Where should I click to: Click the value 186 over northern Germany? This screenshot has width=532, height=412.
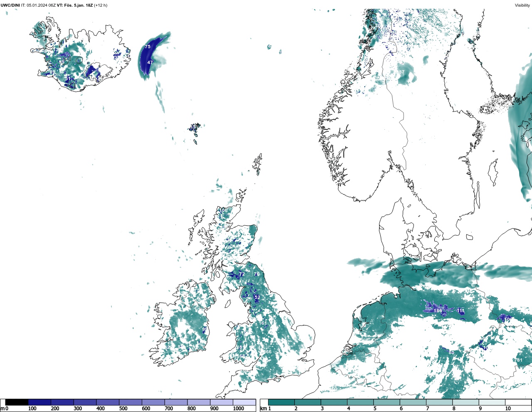pyautogui.click(x=438, y=311)
